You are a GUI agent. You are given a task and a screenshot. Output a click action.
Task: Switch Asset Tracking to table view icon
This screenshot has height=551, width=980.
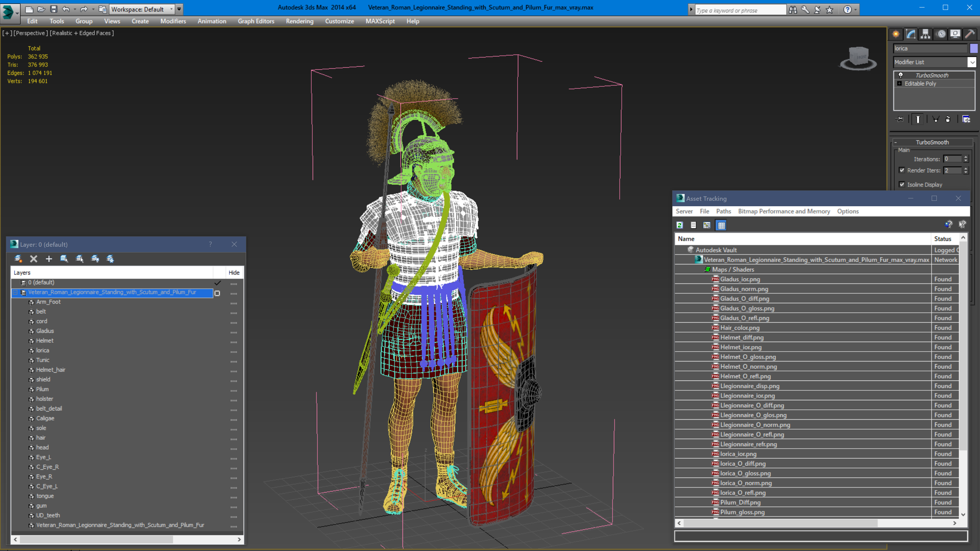[x=721, y=225]
